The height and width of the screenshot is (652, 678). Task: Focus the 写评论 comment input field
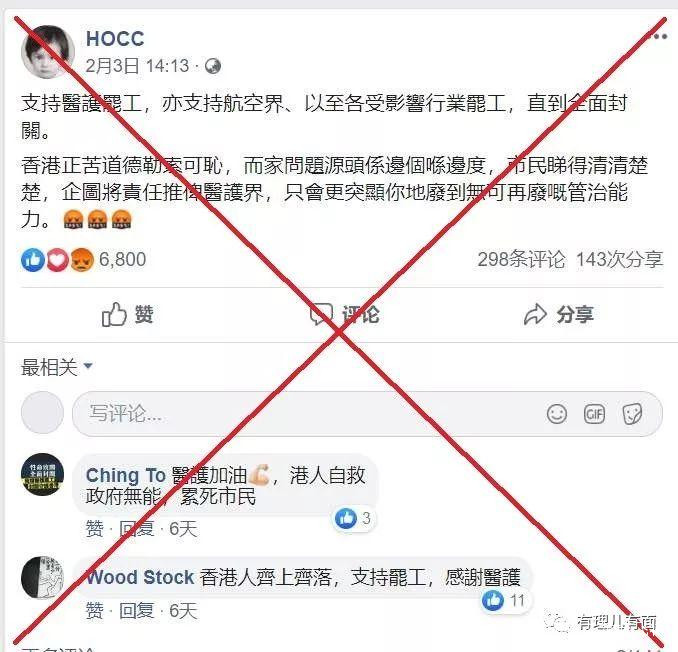tap(367, 414)
